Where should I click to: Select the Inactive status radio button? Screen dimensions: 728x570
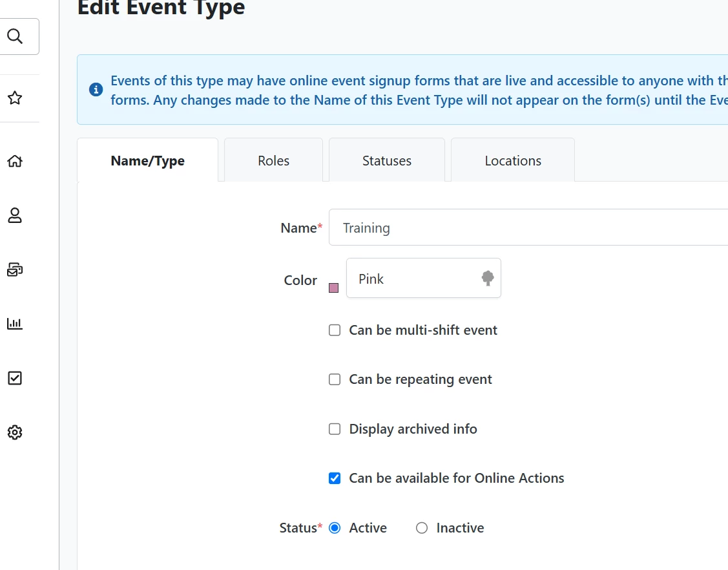coord(422,528)
